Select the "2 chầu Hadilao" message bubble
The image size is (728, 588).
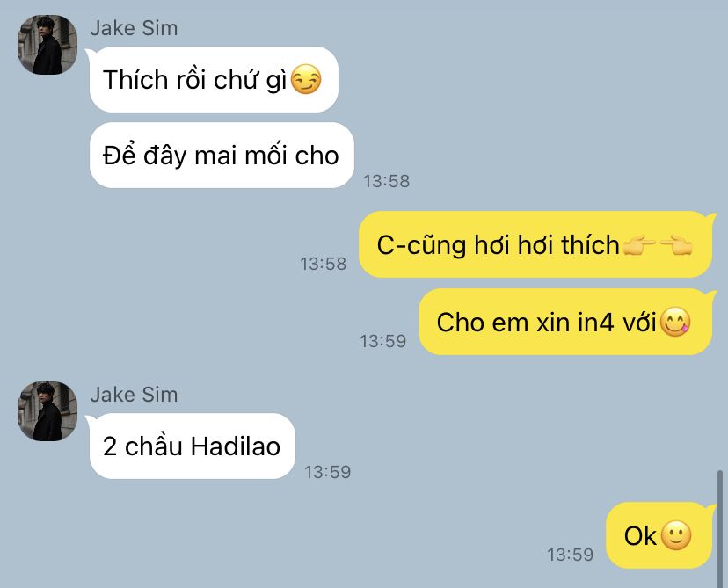(192, 446)
